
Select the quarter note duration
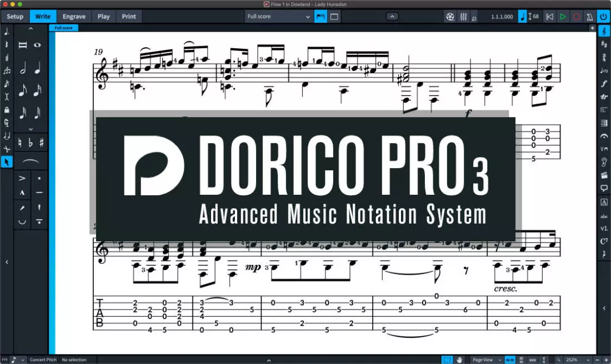tap(38, 69)
